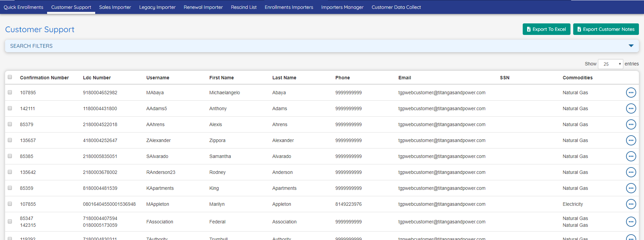Open the Rescind List tab
644x240 pixels.
coord(244,7)
